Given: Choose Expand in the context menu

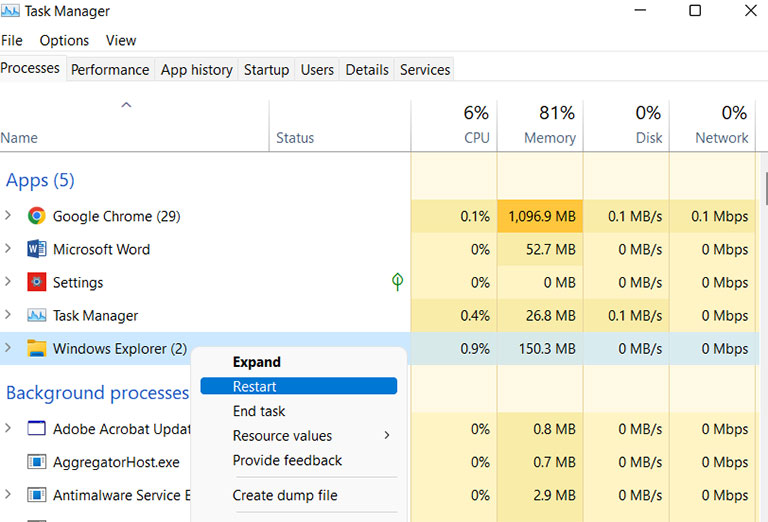Looking at the screenshot, I should (x=299, y=362).
